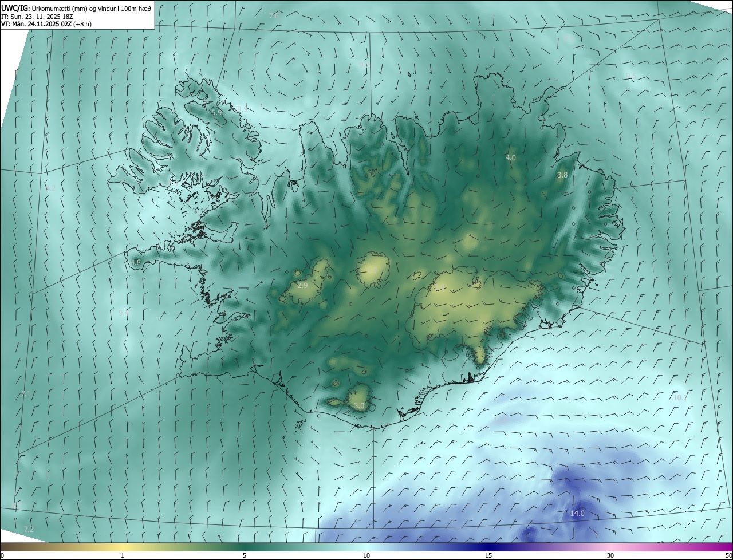Click the colorbar tick label '10'

point(366,555)
